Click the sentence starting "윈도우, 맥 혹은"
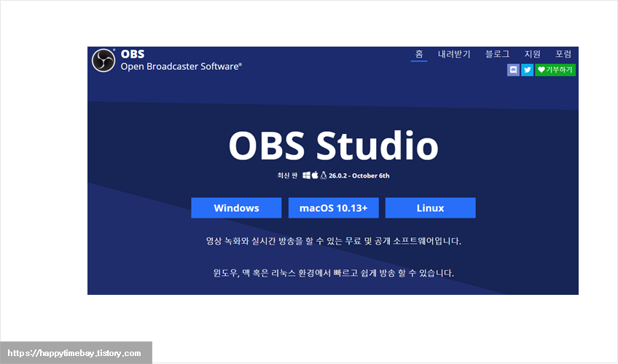This screenshot has width=618, height=364. (x=334, y=273)
